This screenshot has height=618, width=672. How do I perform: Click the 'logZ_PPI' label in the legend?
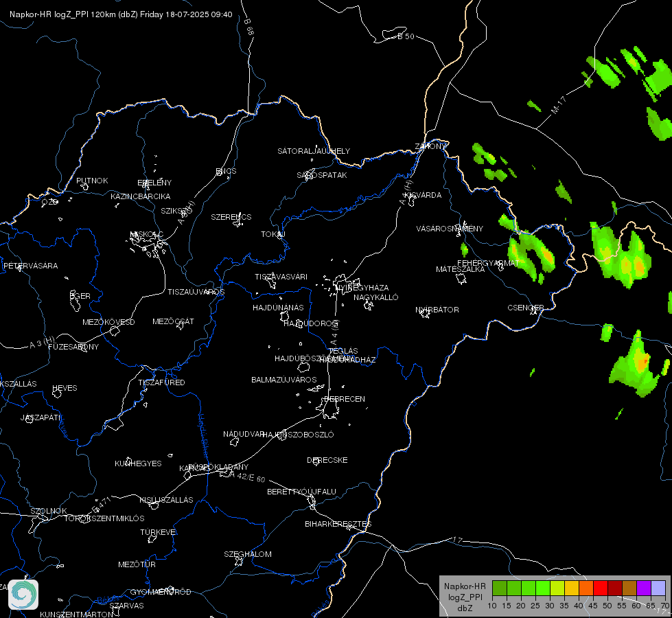(465, 597)
